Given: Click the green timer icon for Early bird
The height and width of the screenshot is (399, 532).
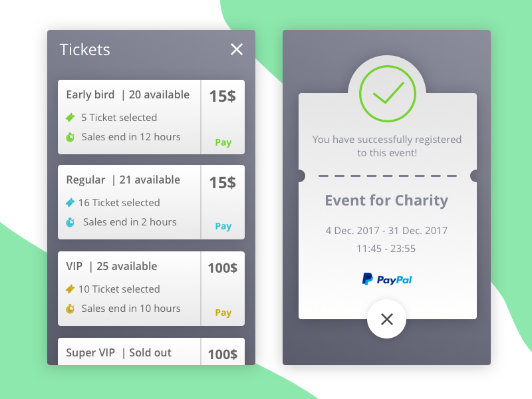Looking at the screenshot, I should click(70, 137).
